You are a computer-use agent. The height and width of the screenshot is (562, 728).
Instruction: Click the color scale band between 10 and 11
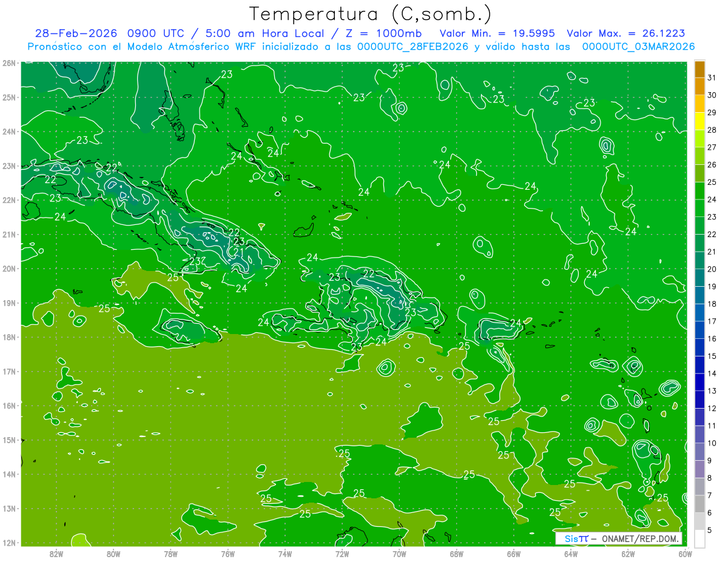pos(699,434)
